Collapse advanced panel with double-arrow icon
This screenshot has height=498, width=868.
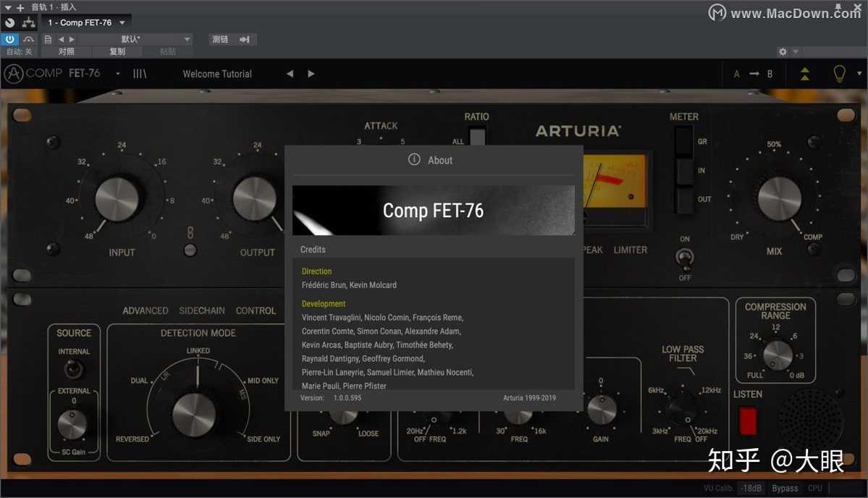click(x=805, y=74)
